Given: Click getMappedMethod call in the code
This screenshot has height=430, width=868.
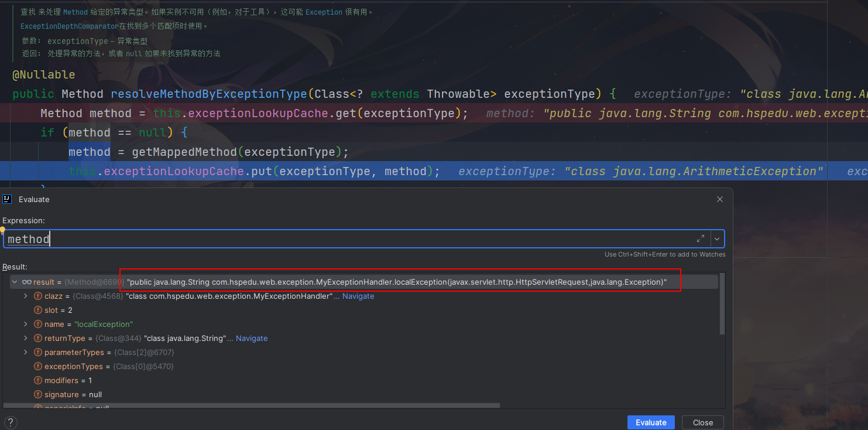Looking at the screenshot, I should (184, 152).
